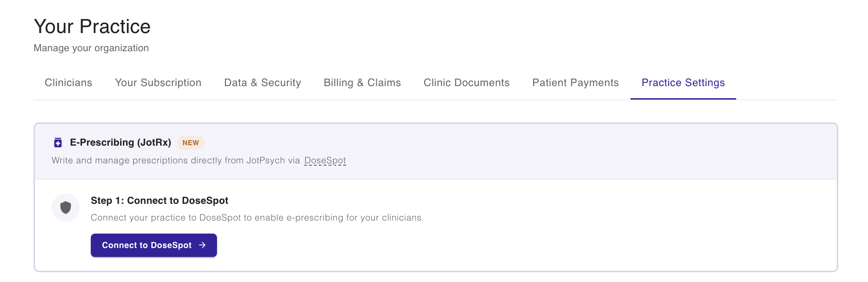Viewport: 868px width, 282px height.
Task: Click the Step 1: Connect to DoseSpot heading
Action: click(x=159, y=201)
